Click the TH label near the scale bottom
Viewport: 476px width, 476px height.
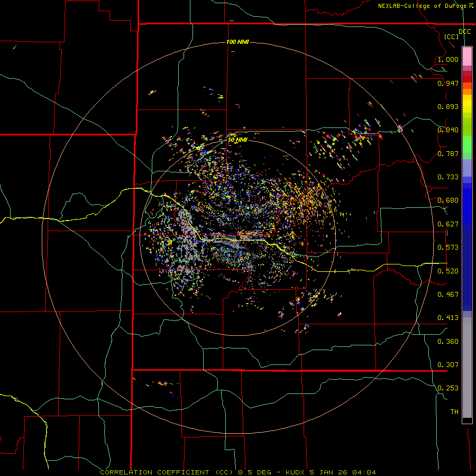(454, 412)
